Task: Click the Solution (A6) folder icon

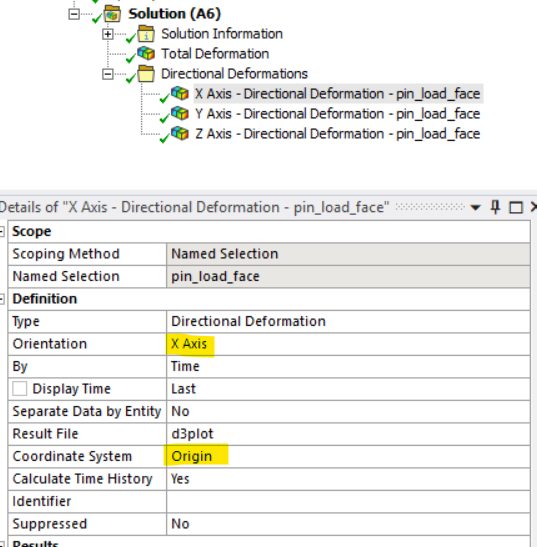Action: click(x=112, y=14)
